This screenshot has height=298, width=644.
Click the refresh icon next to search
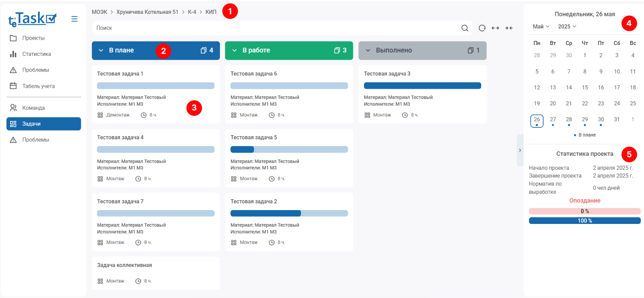point(482,28)
